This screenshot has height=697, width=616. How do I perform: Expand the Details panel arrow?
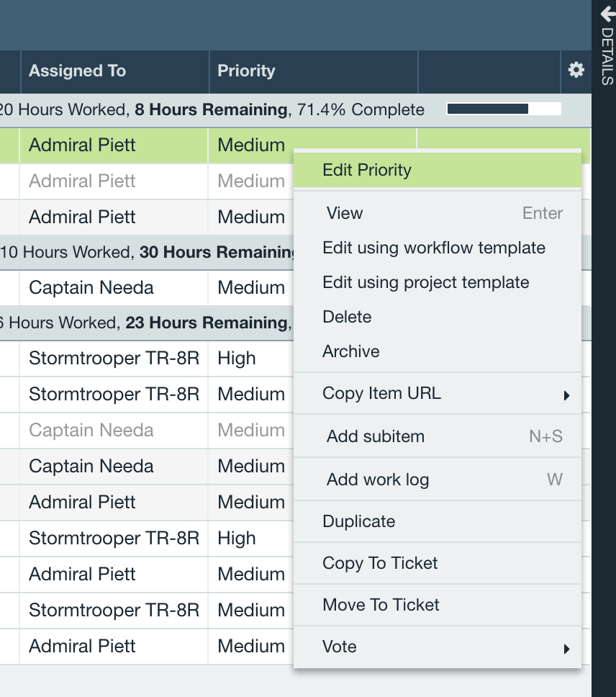[608, 14]
